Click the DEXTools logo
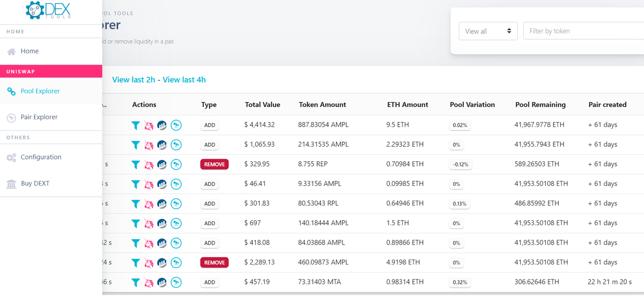644x308 pixels. point(48,11)
